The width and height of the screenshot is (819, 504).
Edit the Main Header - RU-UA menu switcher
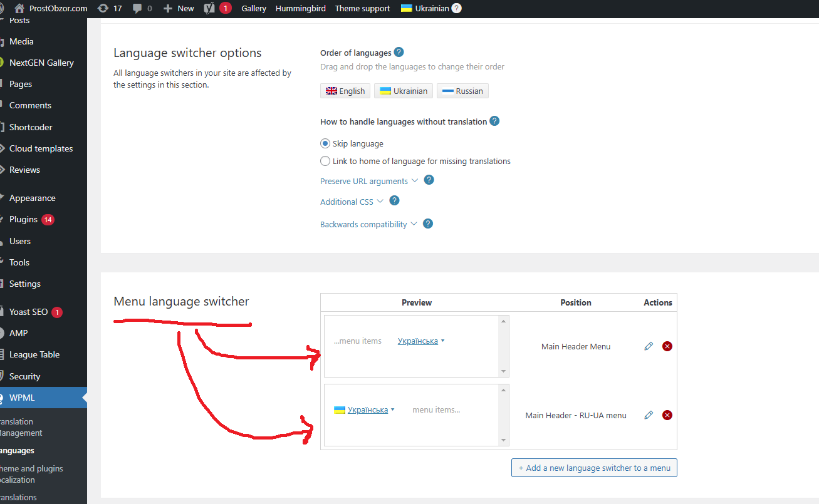pyautogui.click(x=649, y=415)
